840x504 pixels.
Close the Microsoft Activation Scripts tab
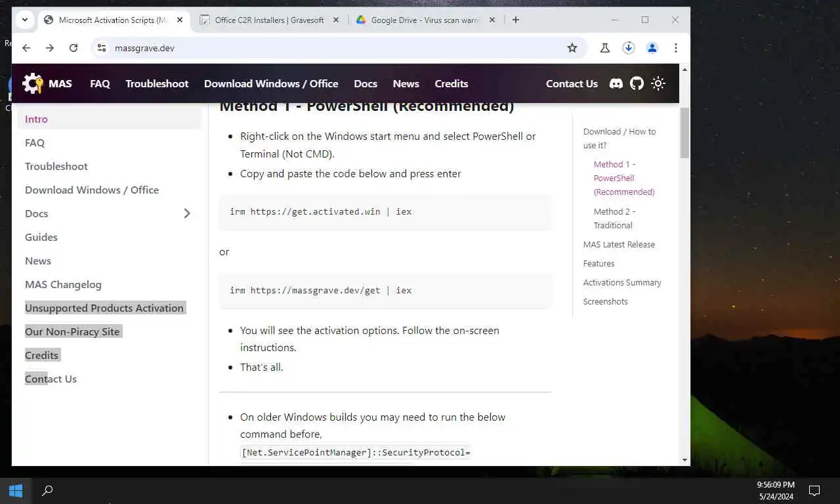(180, 20)
